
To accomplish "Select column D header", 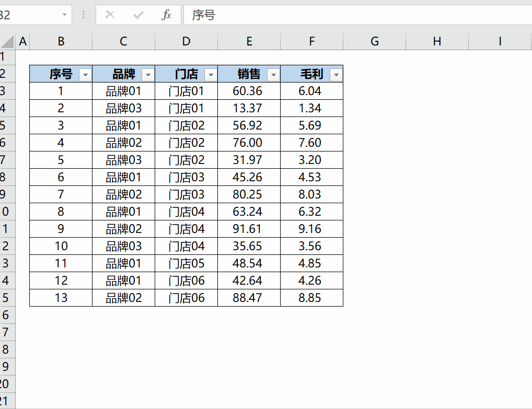I will coord(186,41).
